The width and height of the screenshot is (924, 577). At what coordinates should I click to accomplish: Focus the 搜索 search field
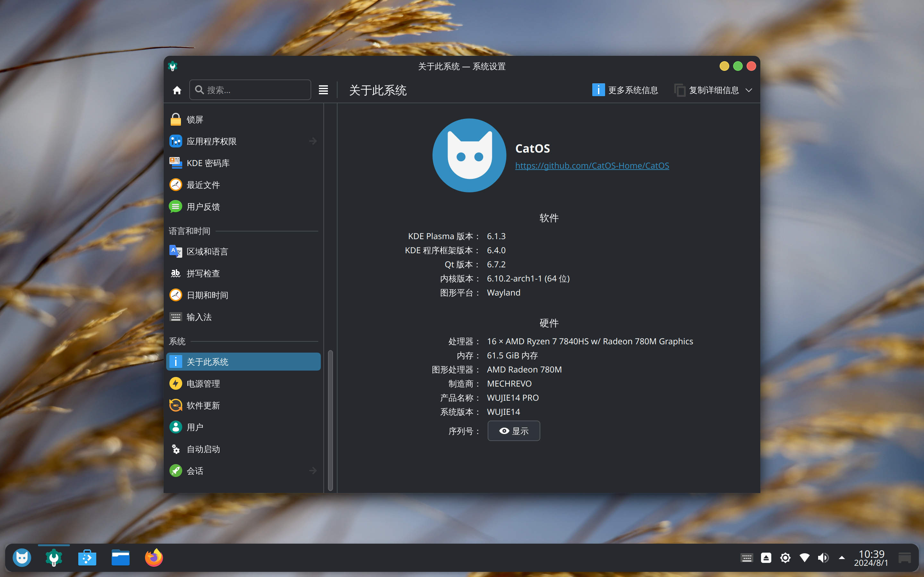pos(250,90)
